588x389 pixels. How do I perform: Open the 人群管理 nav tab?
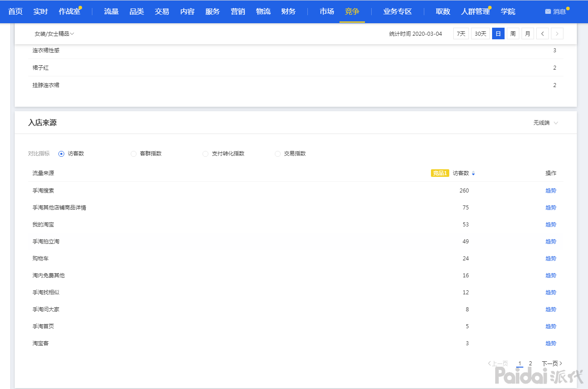coord(476,12)
